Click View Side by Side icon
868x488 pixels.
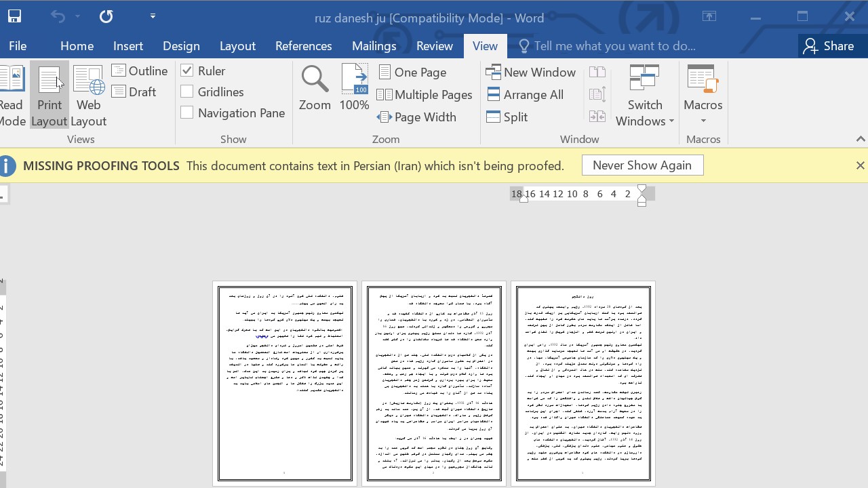(x=597, y=73)
